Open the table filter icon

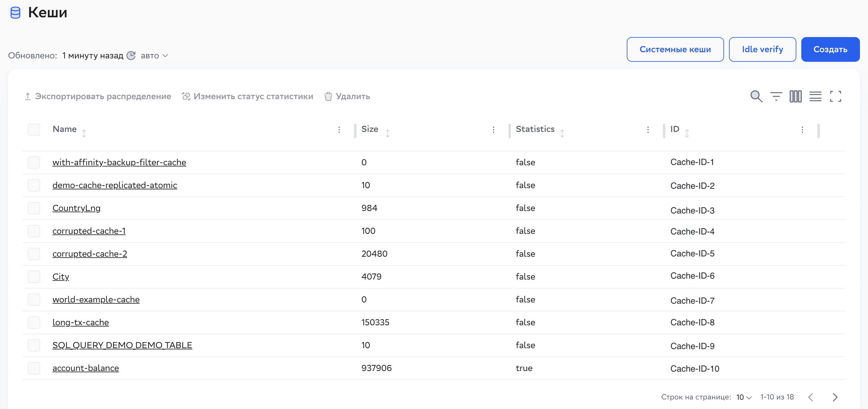pos(776,96)
